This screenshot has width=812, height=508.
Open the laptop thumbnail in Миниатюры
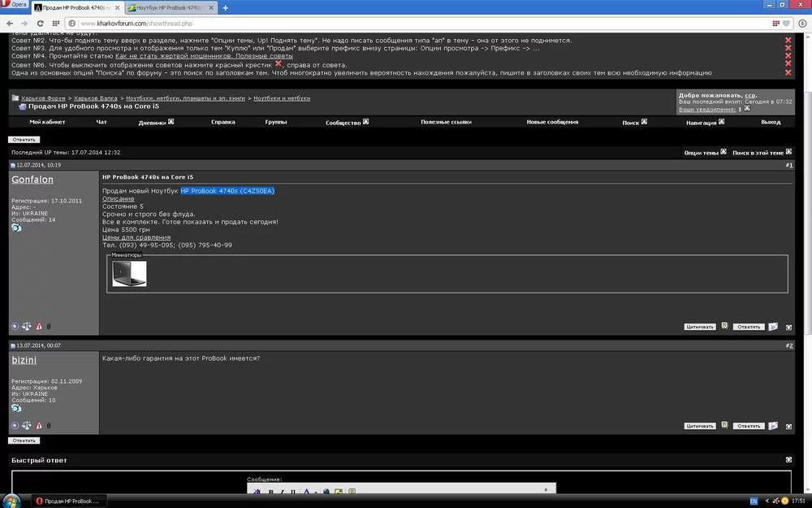pos(129,274)
